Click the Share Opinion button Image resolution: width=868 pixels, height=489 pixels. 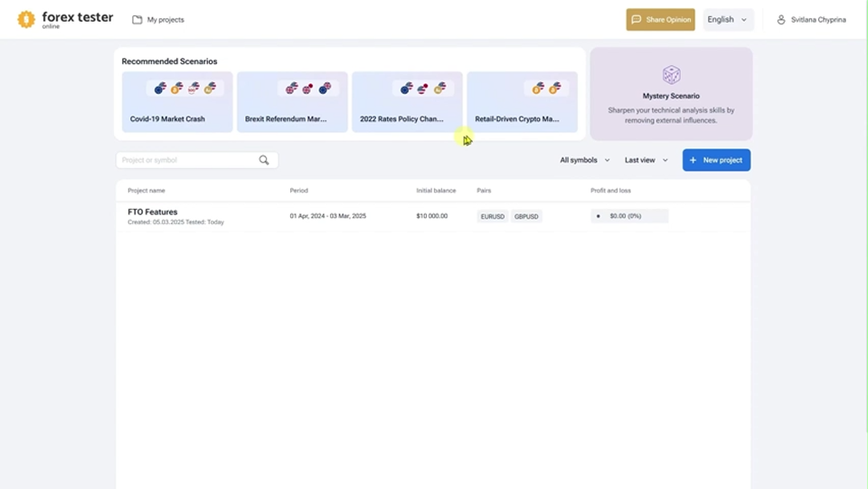tap(660, 19)
